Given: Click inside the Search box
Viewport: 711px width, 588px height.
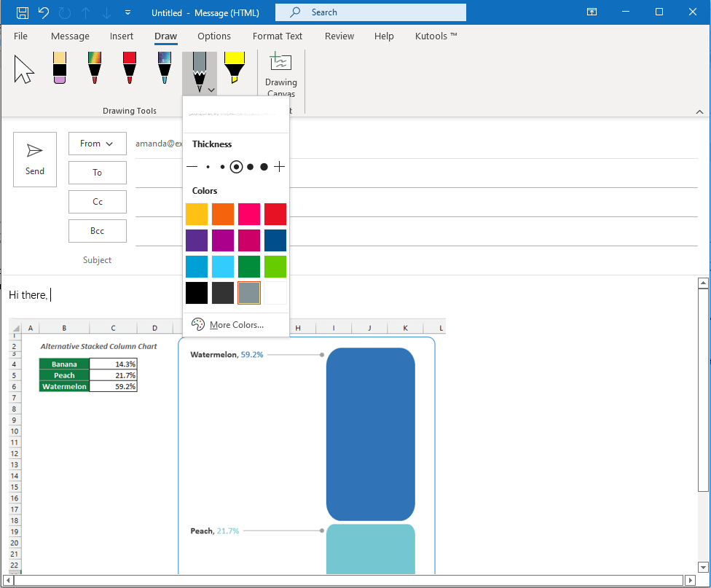Looking at the screenshot, I should (370, 12).
